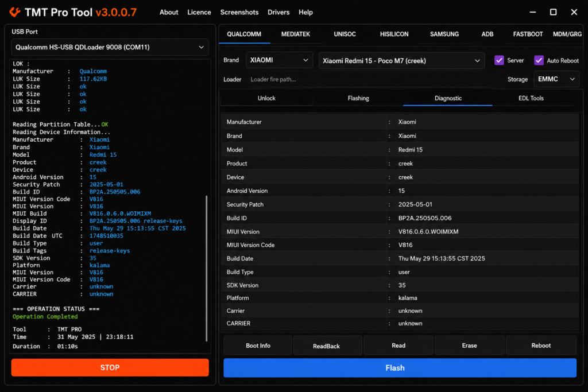Click the '=== OPERATION STATUS ===' log header

pyautogui.click(x=56, y=309)
